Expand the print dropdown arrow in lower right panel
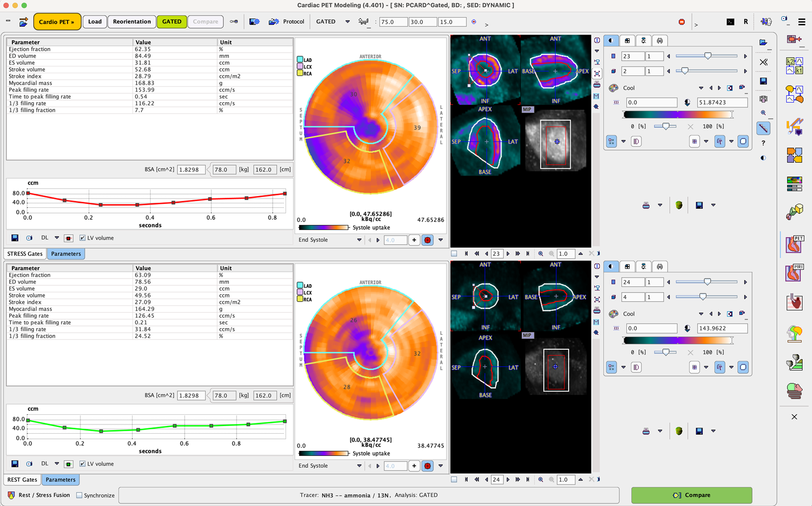812x506 pixels. coord(660,431)
